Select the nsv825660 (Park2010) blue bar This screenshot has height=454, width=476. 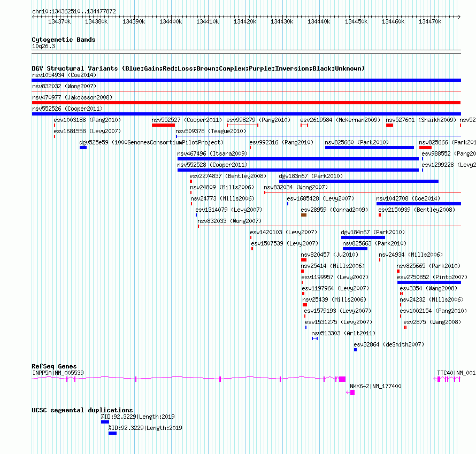[370, 148]
